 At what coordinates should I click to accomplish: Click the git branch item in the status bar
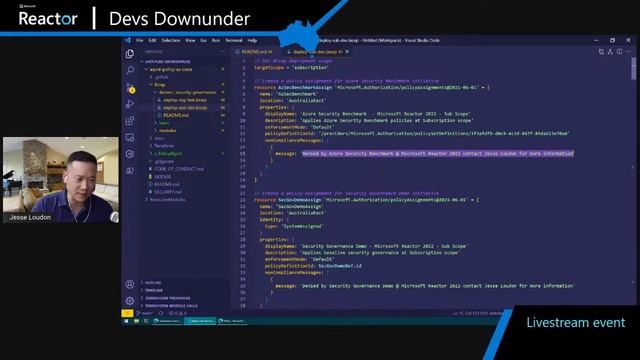click(145, 313)
